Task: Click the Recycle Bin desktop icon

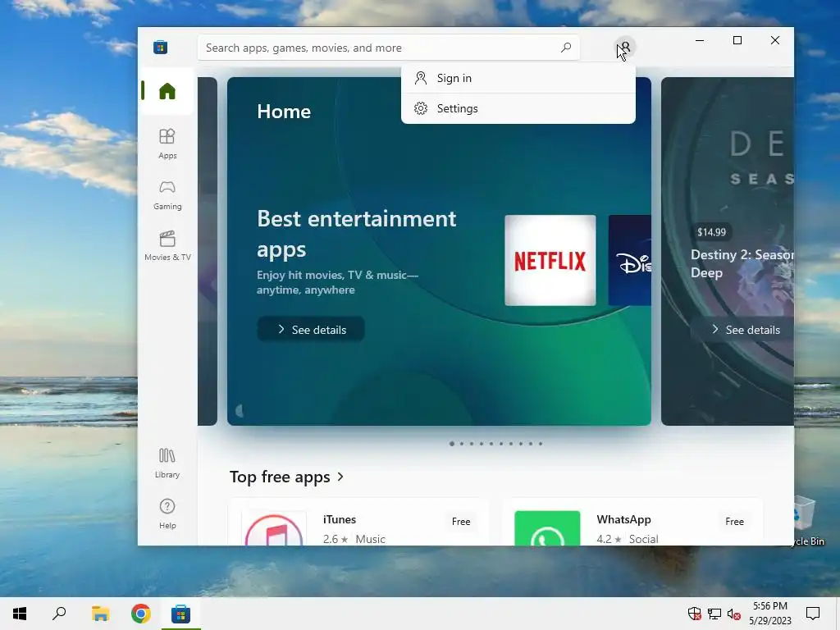Action: pos(806,521)
